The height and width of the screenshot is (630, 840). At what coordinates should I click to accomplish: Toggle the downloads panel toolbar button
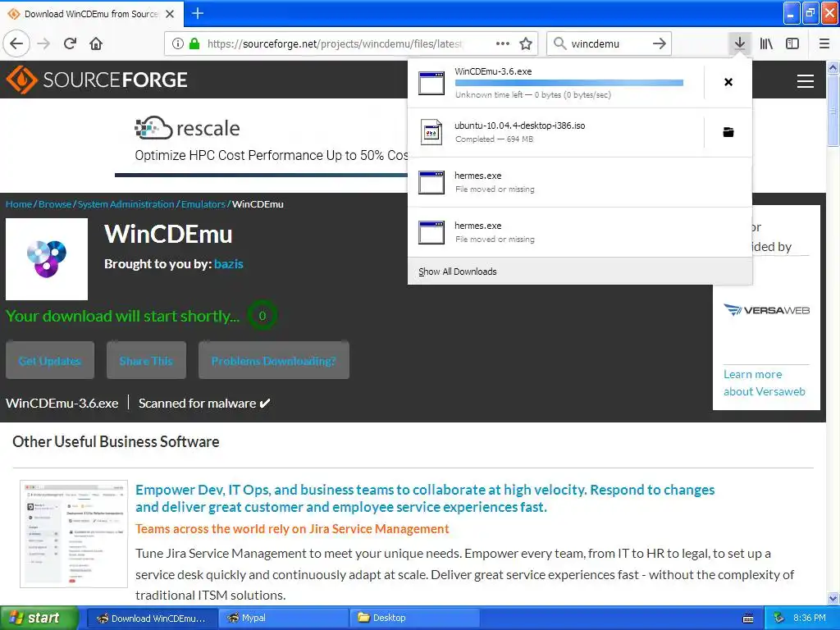pos(740,44)
